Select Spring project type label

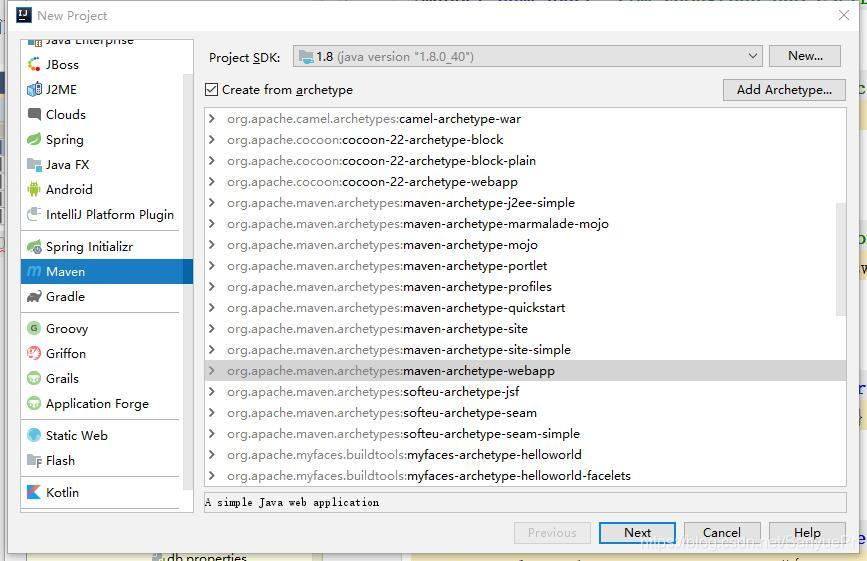pyautogui.click(x=65, y=140)
